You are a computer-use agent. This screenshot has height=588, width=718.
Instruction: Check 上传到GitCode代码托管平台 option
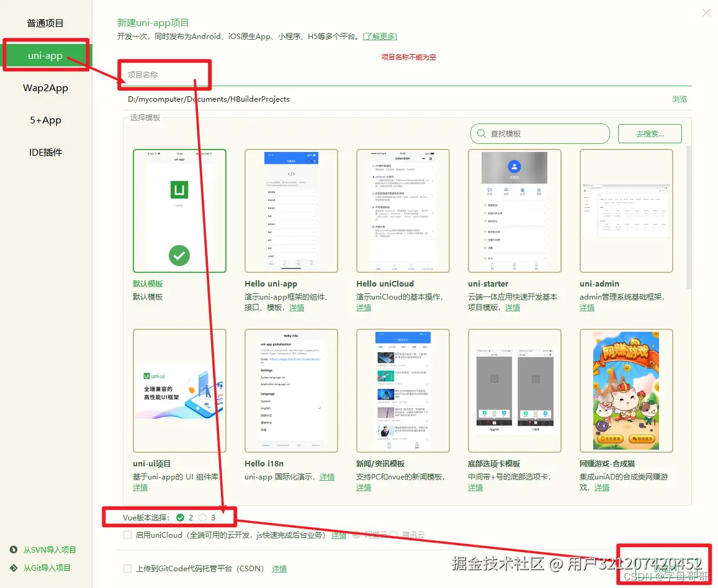point(127,568)
